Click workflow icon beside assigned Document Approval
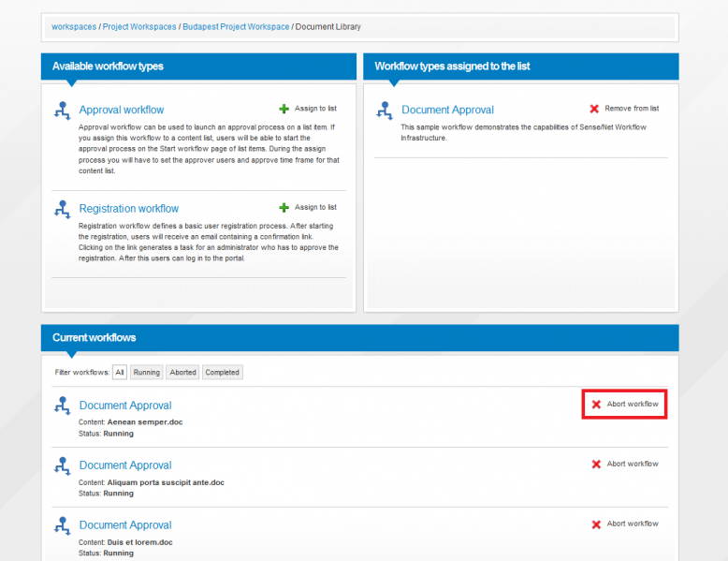 pos(385,111)
